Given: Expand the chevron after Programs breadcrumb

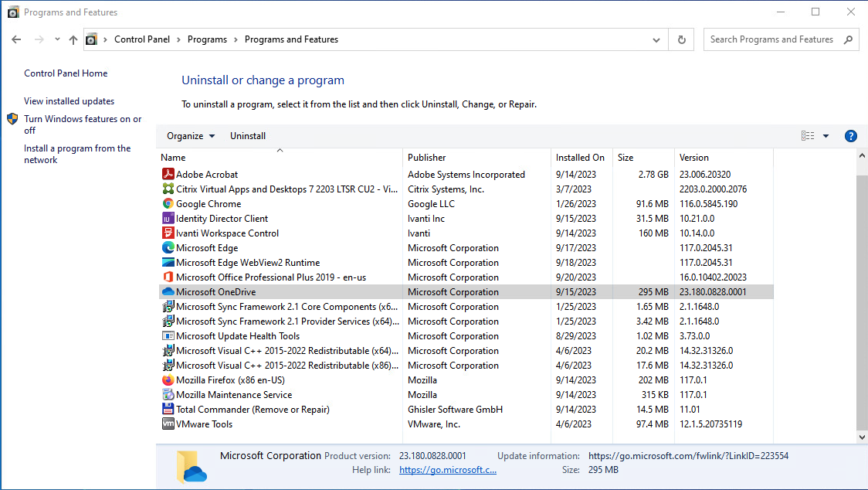Looking at the screenshot, I should 236,39.
